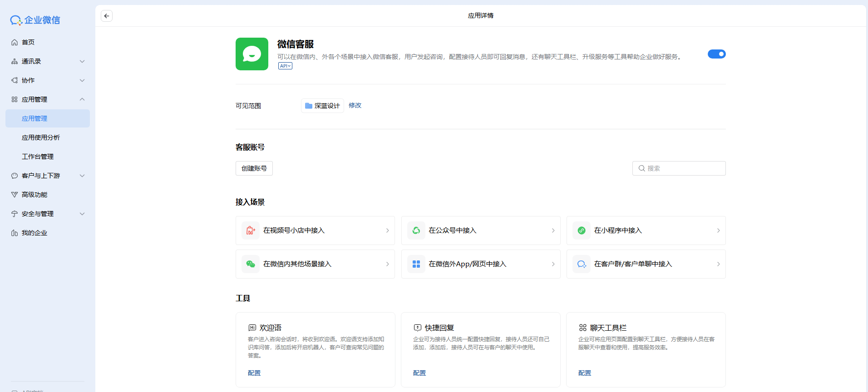This screenshot has height=392, width=868.
Task: Click the 安全与管理 umbrella icon
Action: tap(15, 214)
